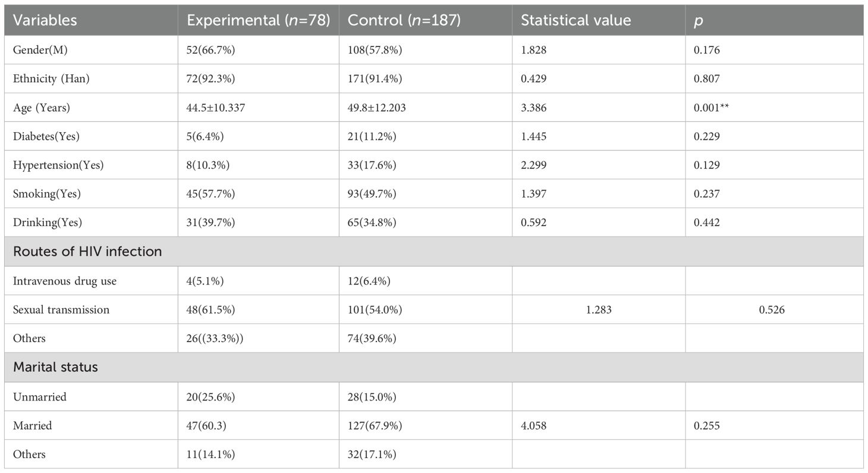Screen dimensions: 868x473
Task: Click the 0.526 p-value cell
Action: point(771,309)
